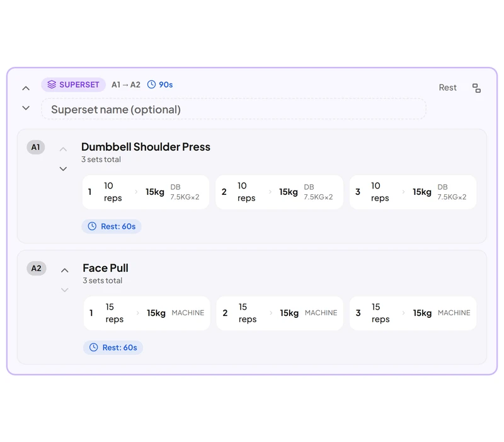Open the 90s superset rest timer
The height and width of the screenshot is (442, 504).
[160, 84]
